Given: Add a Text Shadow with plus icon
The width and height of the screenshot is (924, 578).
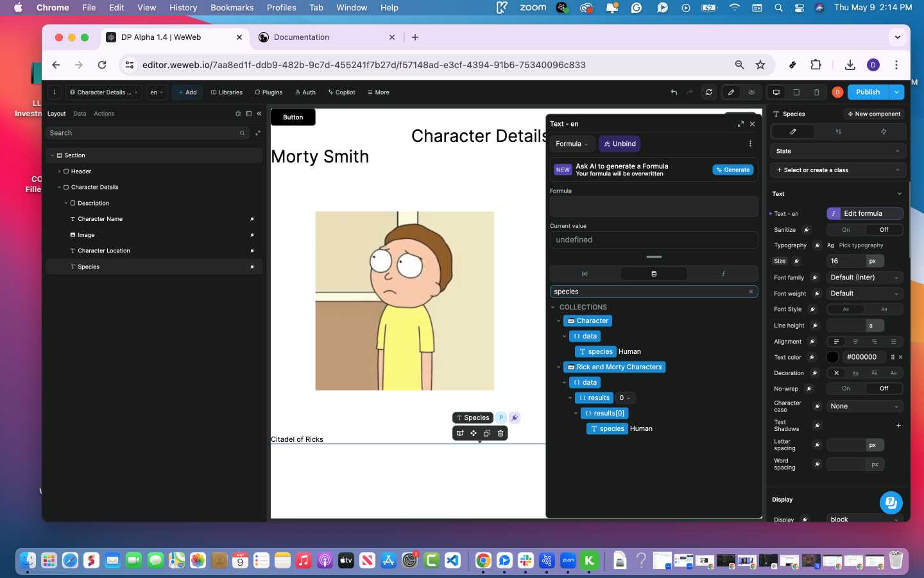Looking at the screenshot, I should [x=898, y=426].
